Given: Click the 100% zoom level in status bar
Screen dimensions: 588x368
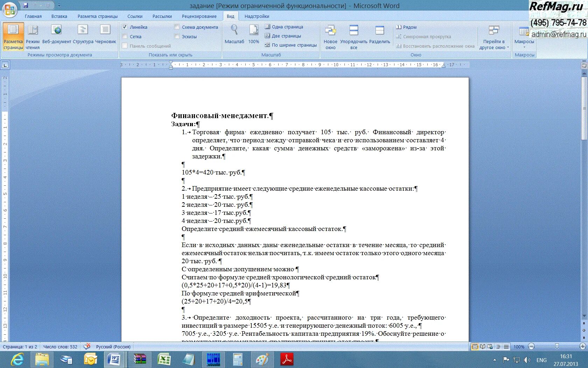Looking at the screenshot, I should [519, 347].
